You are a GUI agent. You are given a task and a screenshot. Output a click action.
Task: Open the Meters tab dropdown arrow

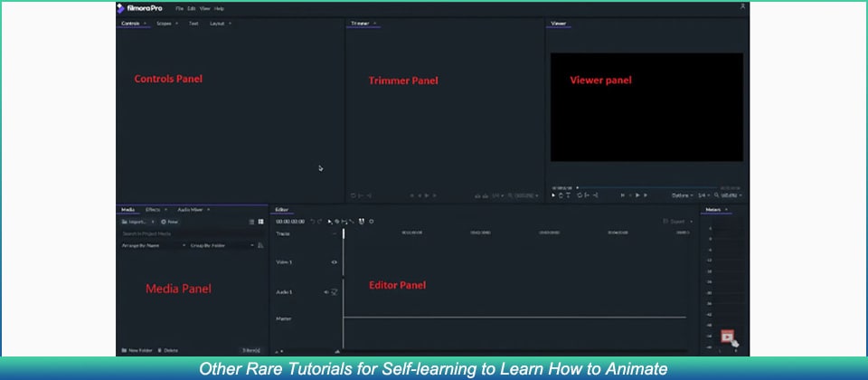point(726,209)
